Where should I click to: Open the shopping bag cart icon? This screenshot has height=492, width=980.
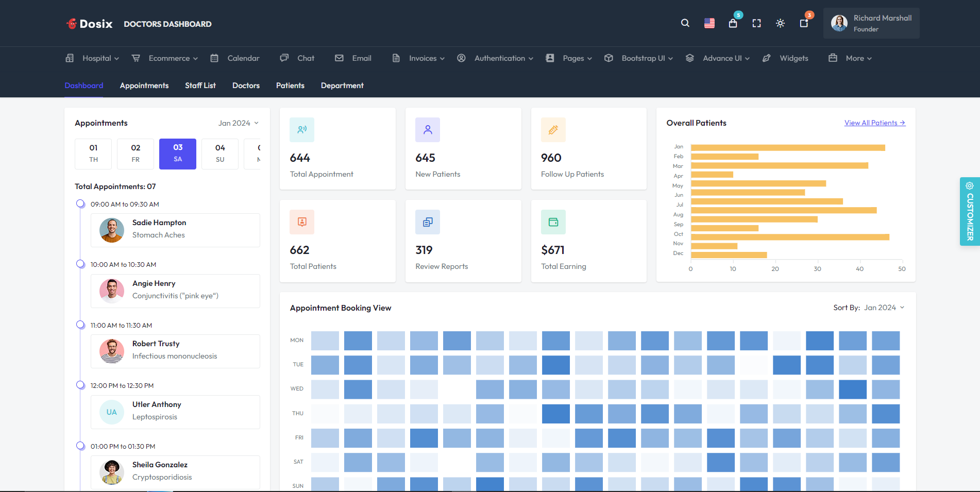tap(733, 23)
